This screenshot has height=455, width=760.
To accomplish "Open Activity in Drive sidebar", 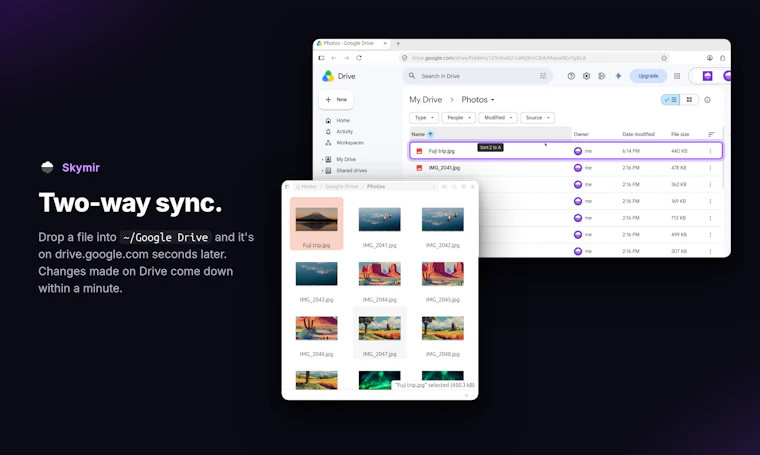I will tap(344, 131).
